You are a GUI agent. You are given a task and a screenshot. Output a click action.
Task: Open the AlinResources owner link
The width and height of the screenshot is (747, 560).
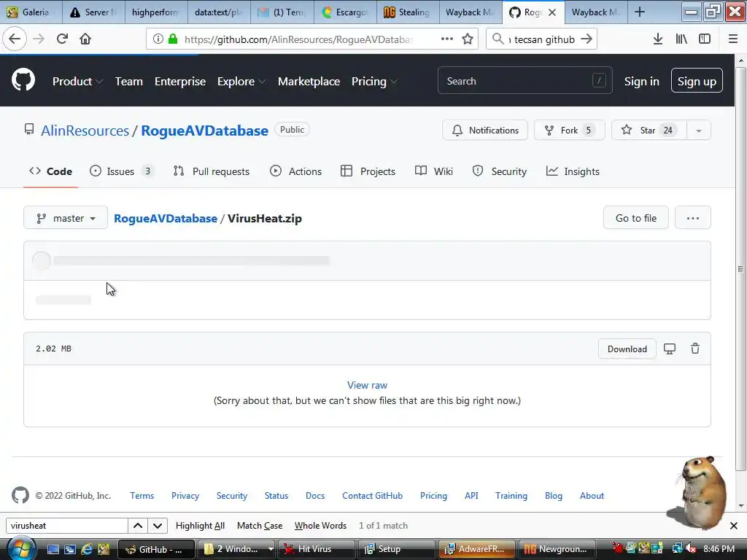[x=85, y=131]
